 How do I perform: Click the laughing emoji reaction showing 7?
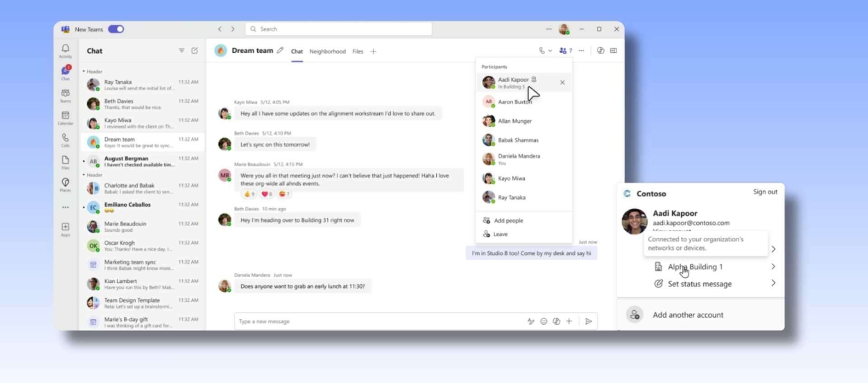pyautogui.click(x=284, y=194)
